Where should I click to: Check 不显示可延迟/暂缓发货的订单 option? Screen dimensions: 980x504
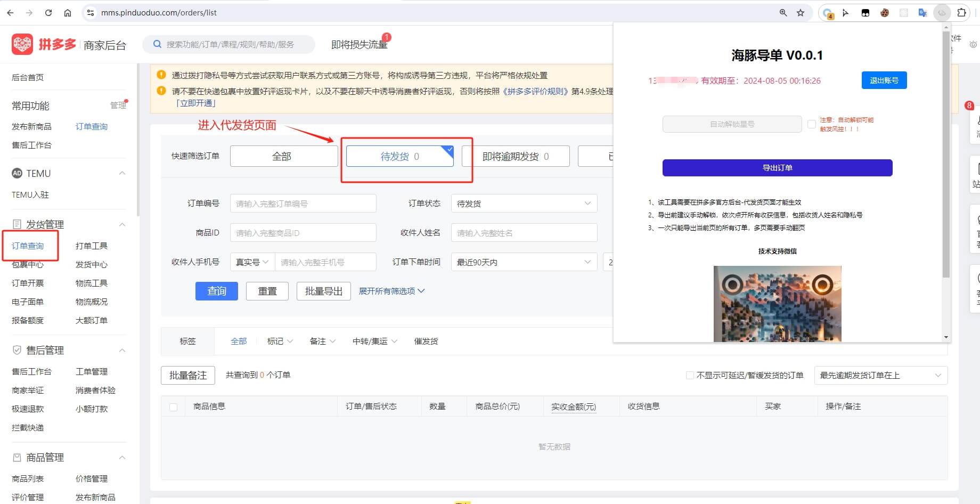pyautogui.click(x=690, y=375)
